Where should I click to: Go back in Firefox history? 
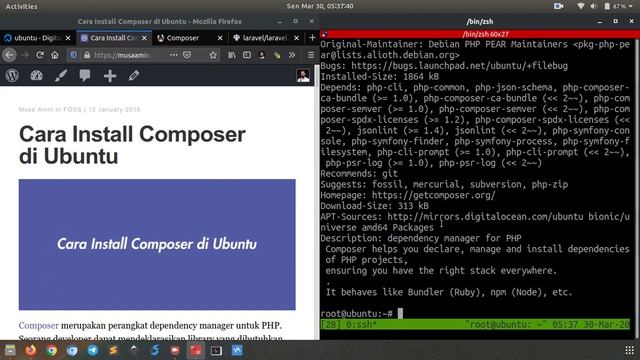(x=10, y=55)
